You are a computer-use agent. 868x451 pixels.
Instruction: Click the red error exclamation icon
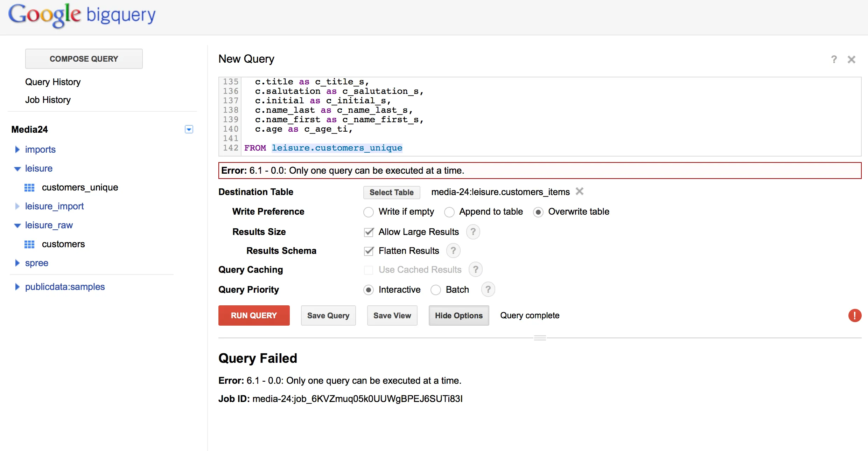pos(855,315)
